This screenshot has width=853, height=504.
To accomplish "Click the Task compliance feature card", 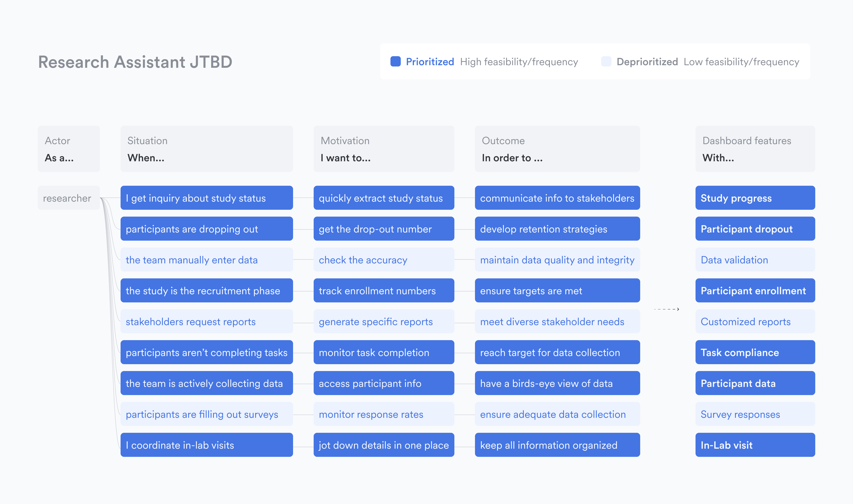I will tap(755, 353).
